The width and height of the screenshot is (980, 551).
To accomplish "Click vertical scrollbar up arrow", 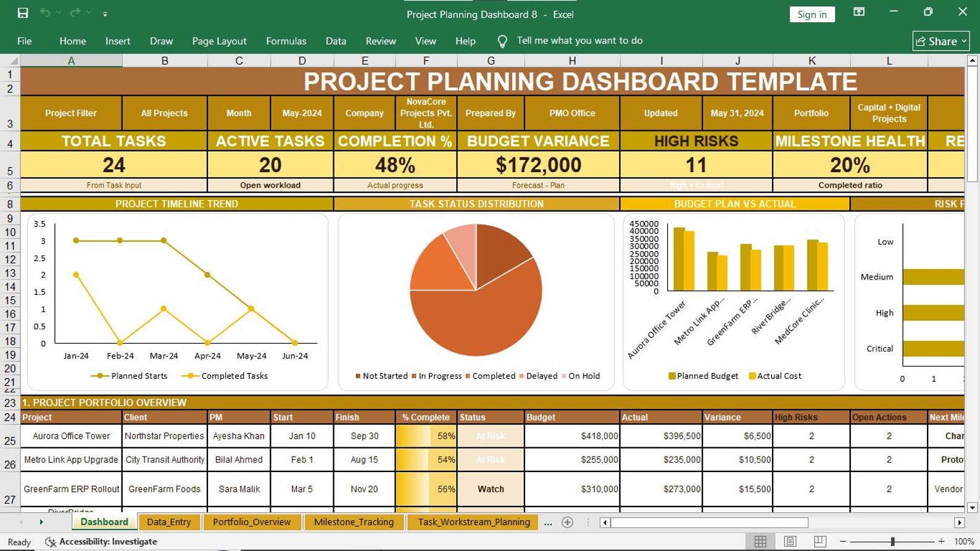I will [x=972, y=60].
